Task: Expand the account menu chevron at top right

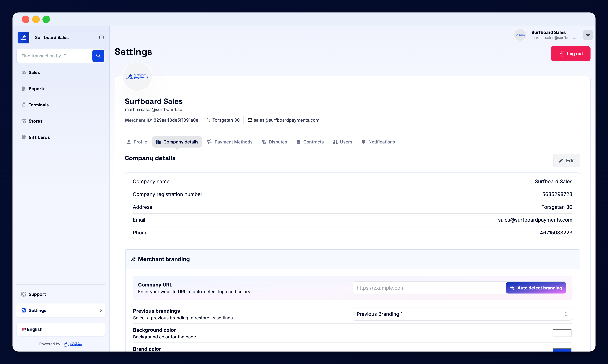Action: [x=588, y=35]
